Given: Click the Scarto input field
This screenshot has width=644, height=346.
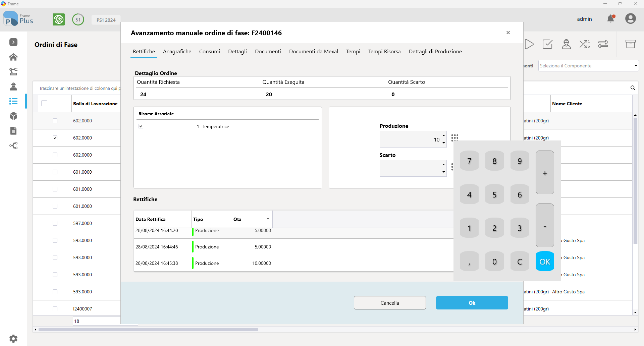Looking at the screenshot, I should [x=410, y=168].
